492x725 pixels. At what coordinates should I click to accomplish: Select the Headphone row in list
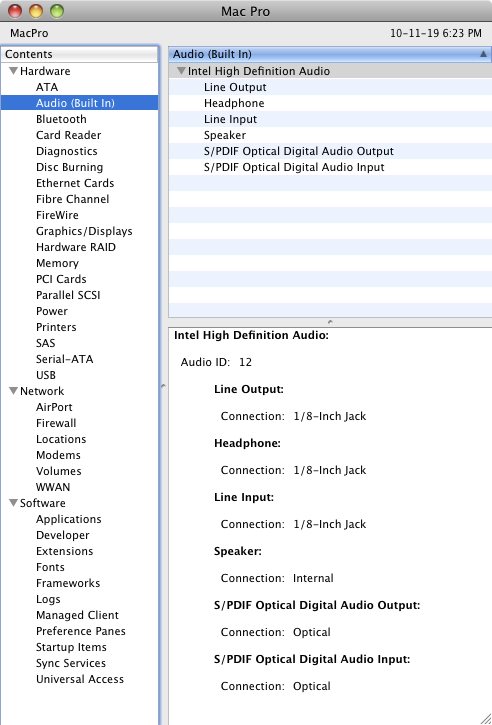tap(330, 103)
